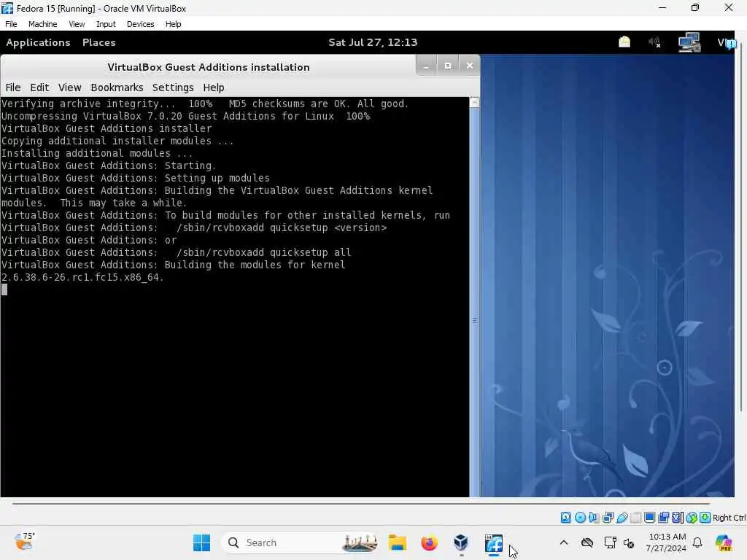747x560 pixels.
Task: Click Fedora clock Sat Jul 27, 12:13
Action: click(373, 42)
